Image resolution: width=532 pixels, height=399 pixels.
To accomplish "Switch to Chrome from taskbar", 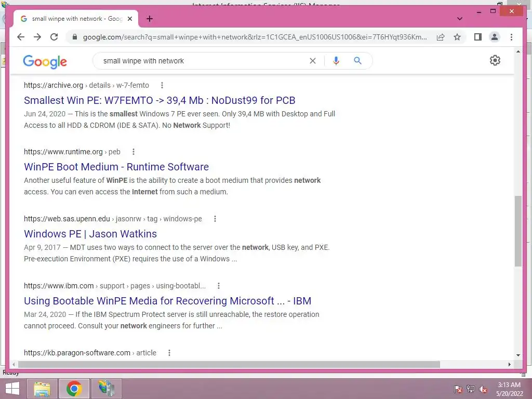I will point(74,389).
